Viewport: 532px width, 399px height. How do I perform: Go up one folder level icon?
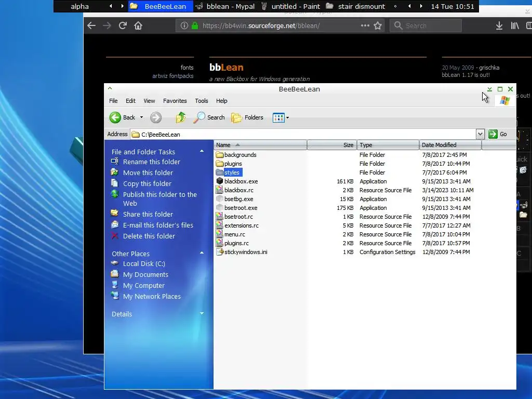coord(180,117)
